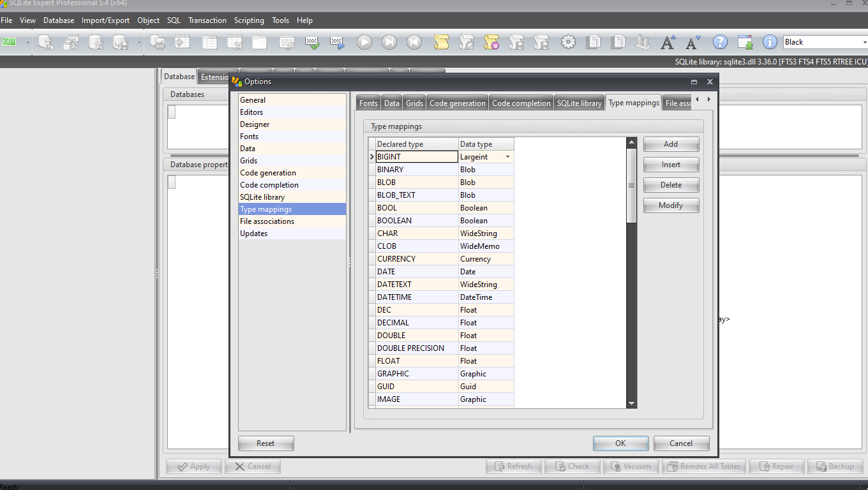Switch to the Code generation tab
The height and width of the screenshot is (490, 868).
pyautogui.click(x=458, y=103)
